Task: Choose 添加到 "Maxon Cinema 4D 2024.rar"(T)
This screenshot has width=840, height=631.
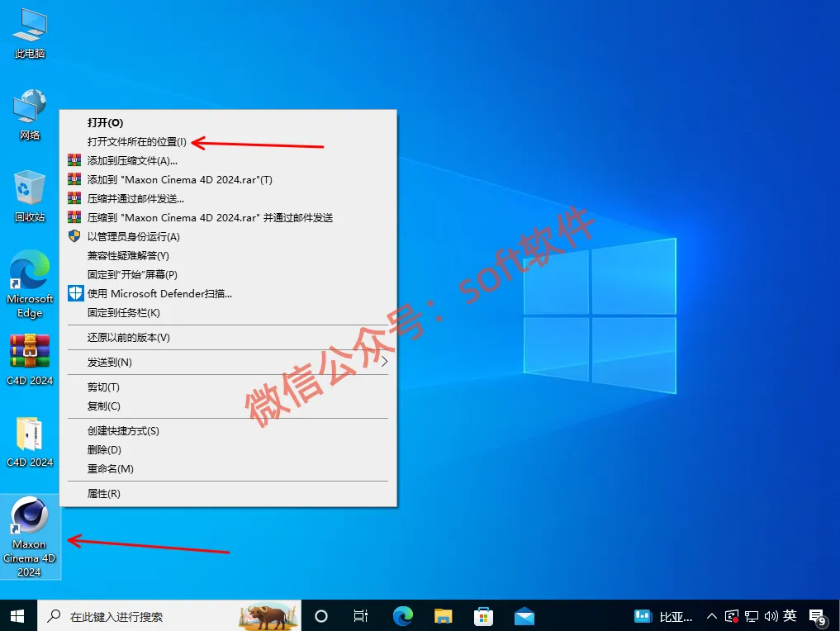Action: point(228,180)
